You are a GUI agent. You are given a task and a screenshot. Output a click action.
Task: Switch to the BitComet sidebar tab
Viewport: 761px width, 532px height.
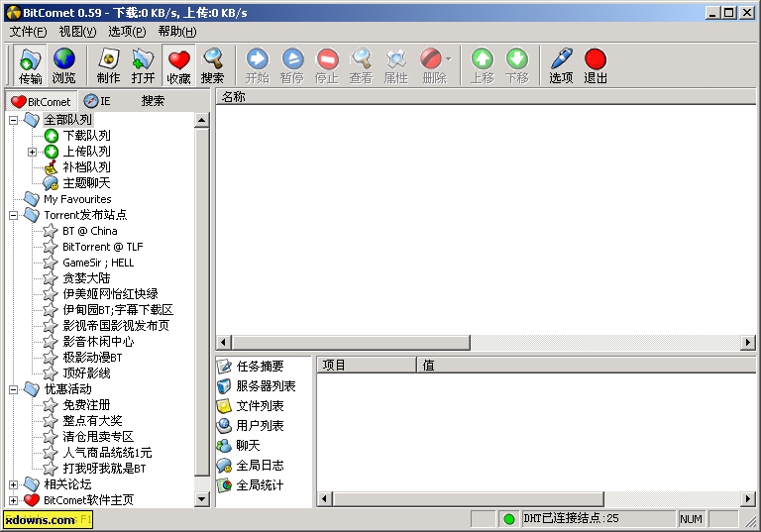click(x=42, y=101)
